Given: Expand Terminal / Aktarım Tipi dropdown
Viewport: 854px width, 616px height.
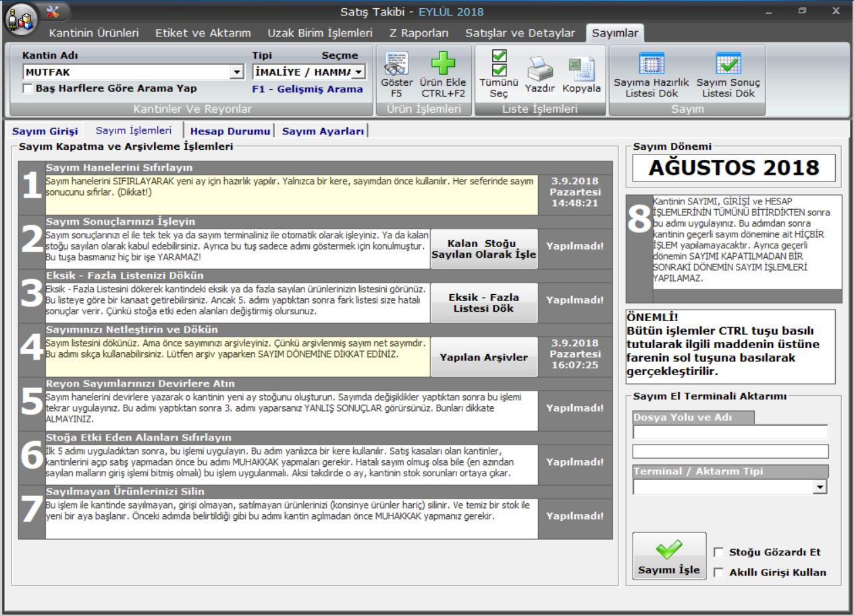Looking at the screenshot, I should click(820, 486).
